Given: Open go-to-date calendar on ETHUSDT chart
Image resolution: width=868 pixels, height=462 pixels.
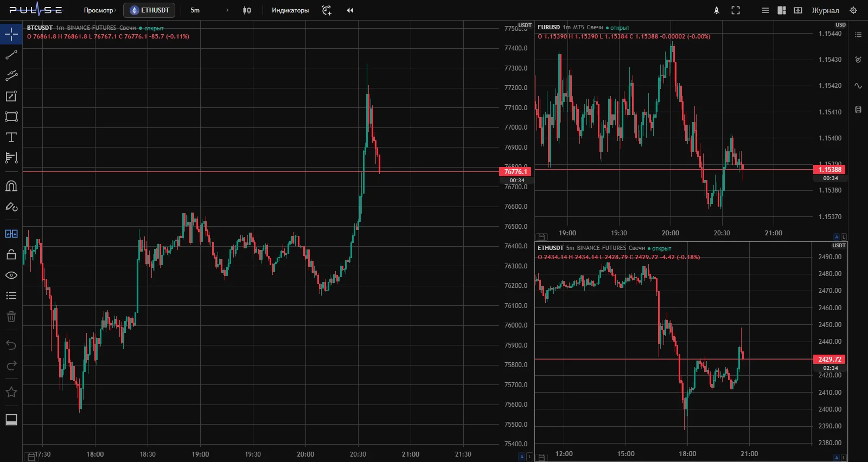Looking at the screenshot, I should click(541, 458).
